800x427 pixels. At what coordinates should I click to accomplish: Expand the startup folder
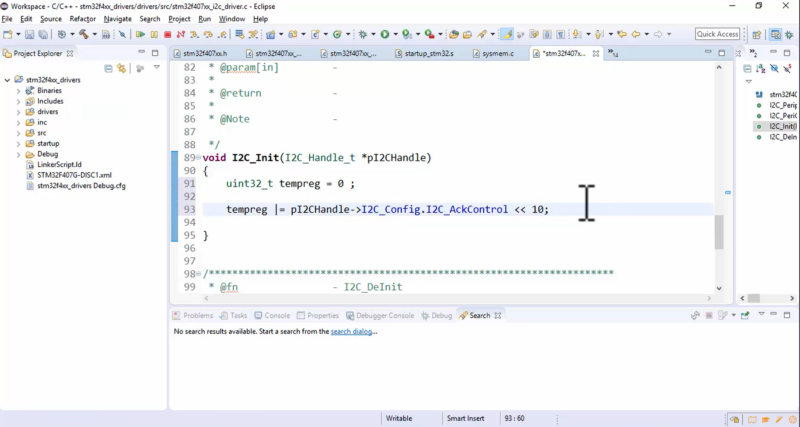[x=18, y=144]
